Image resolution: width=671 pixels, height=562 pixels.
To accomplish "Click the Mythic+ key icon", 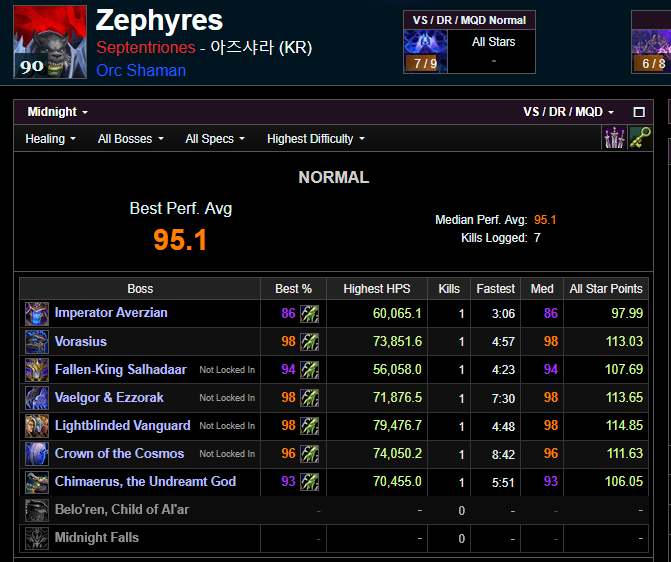I will (x=640, y=138).
